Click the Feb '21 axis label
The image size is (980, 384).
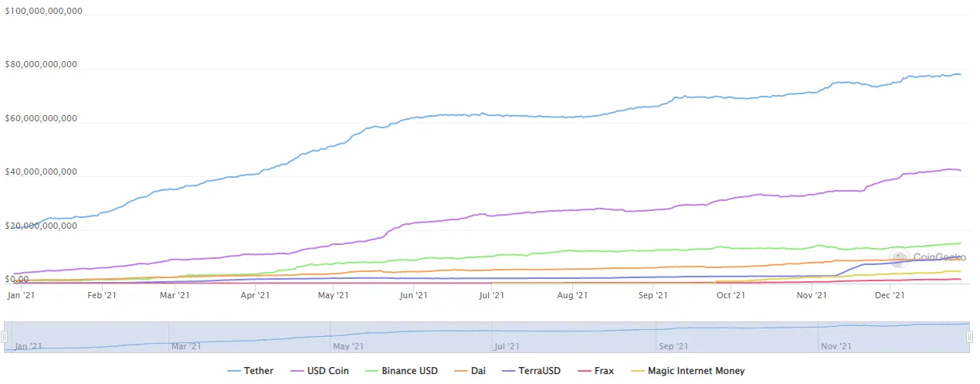(102, 294)
